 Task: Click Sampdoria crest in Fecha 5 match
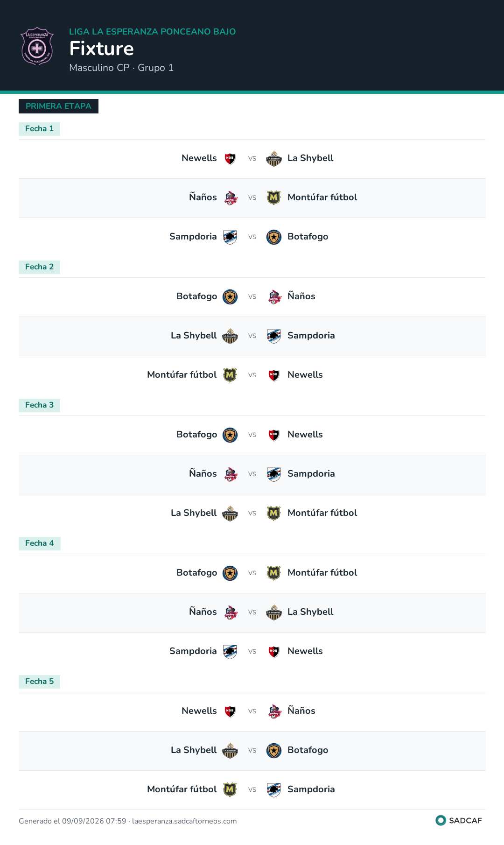[274, 790]
